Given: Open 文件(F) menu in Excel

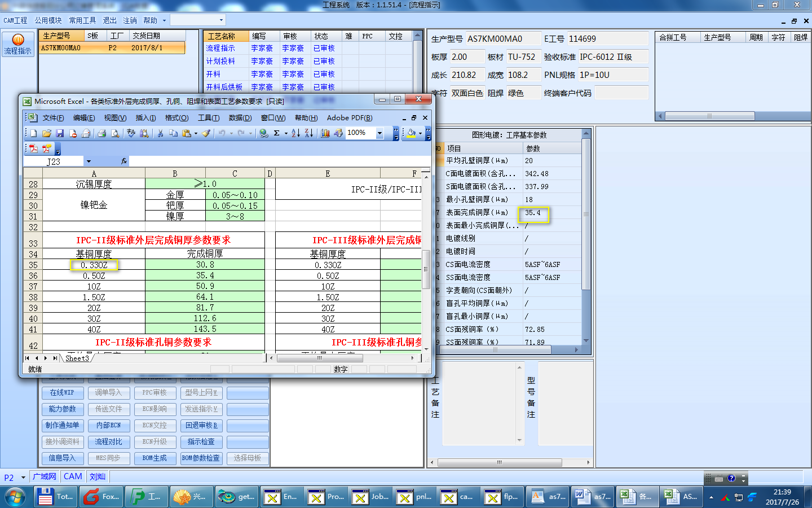Looking at the screenshot, I should click(53, 118).
